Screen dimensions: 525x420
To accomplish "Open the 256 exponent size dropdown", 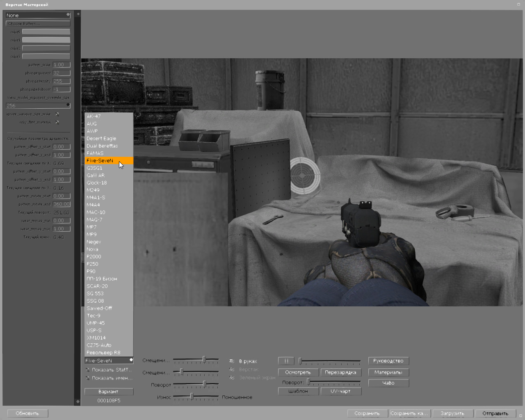I will point(38,105).
